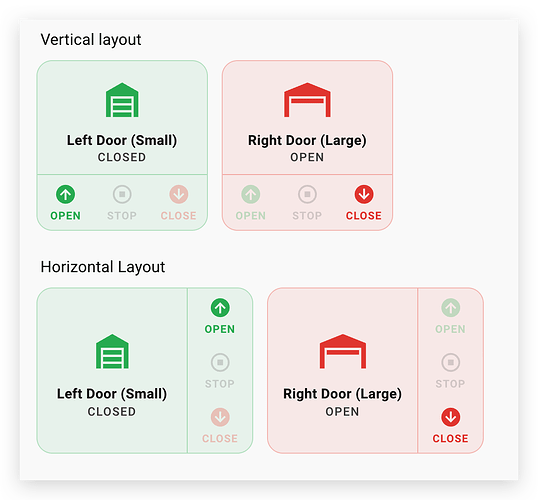This screenshot has width=538, height=500.
Task: Open Right Door in horizontal layout
Action: pos(451,316)
